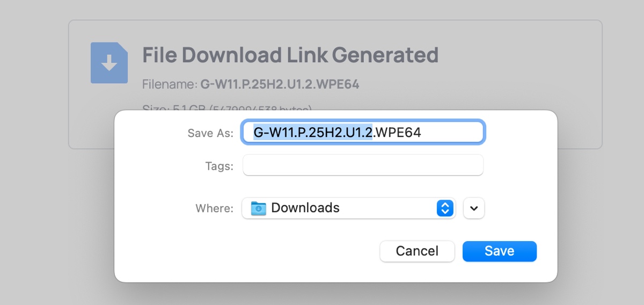
Task: Click the bold filename on the webpage
Action: (x=280, y=84)
